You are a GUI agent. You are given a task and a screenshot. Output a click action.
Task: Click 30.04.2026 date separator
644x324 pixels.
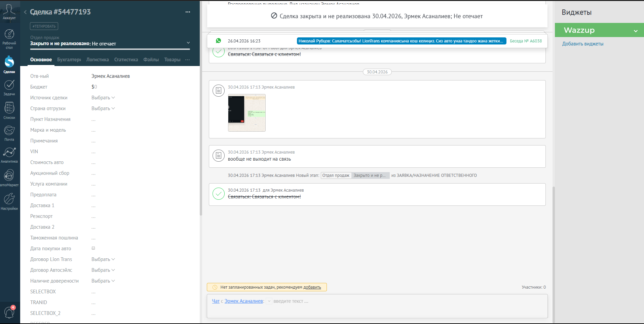point(377,72)
